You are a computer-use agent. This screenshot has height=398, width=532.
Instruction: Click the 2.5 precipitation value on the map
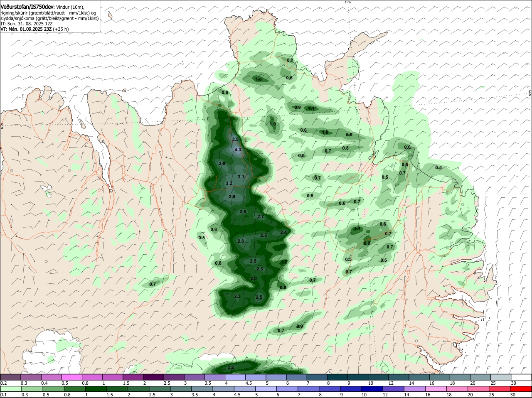[x=259, y=297]
